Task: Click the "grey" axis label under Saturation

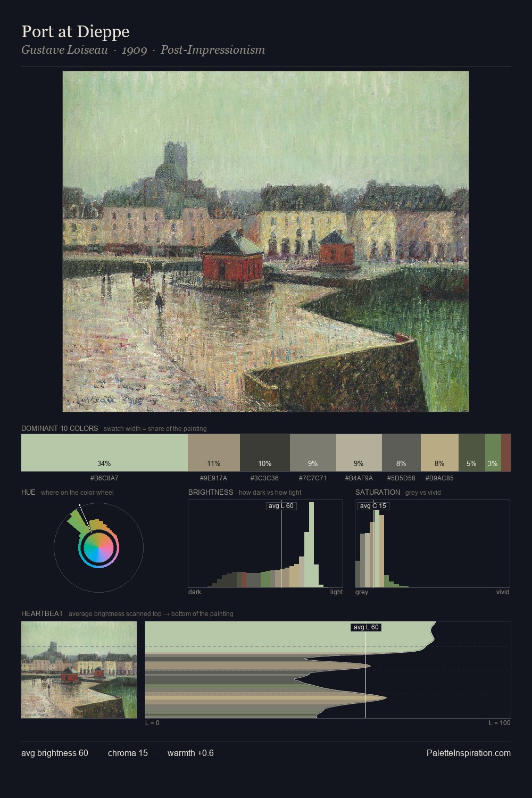Action: coord(362,592)
